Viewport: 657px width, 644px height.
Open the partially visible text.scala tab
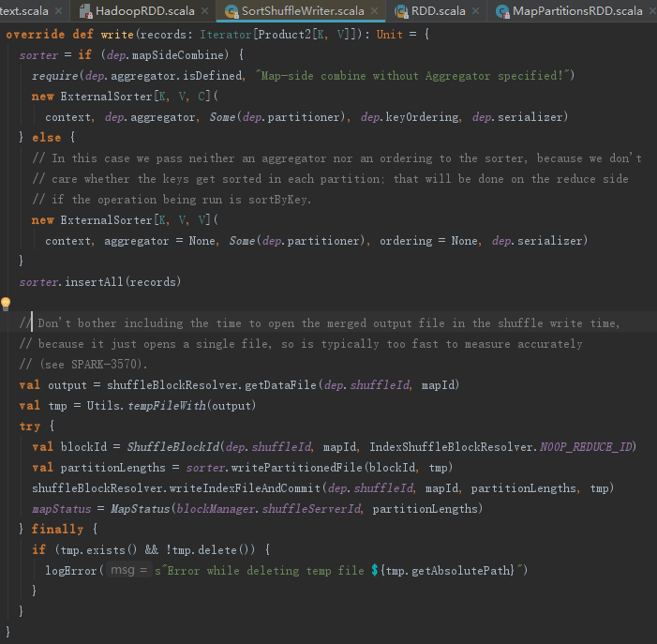pyautogui.click(x=23, y=11)
